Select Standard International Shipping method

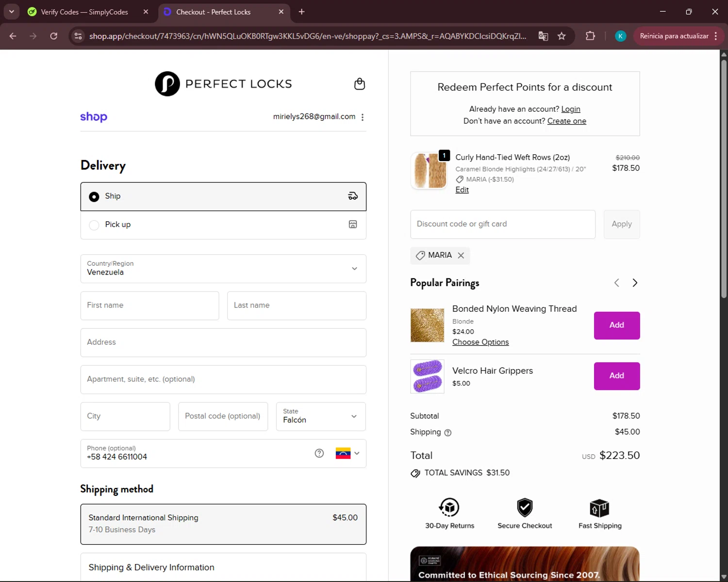[223, 524]
